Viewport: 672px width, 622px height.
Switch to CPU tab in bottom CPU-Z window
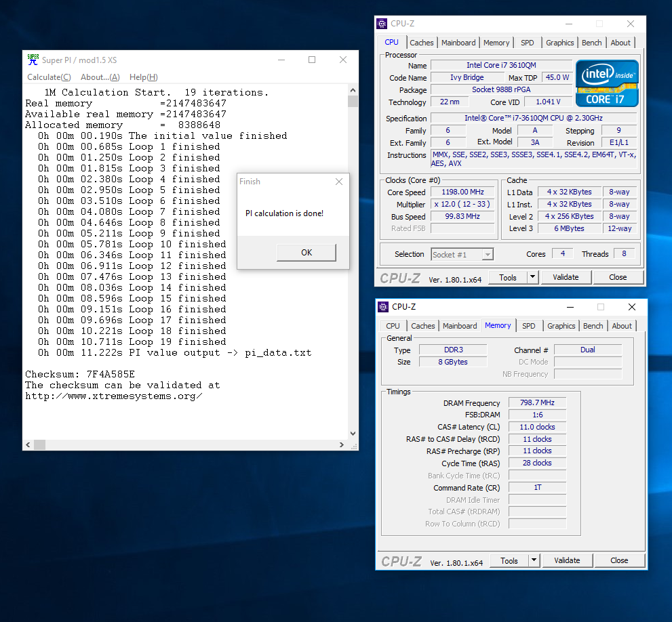point(393,326)
